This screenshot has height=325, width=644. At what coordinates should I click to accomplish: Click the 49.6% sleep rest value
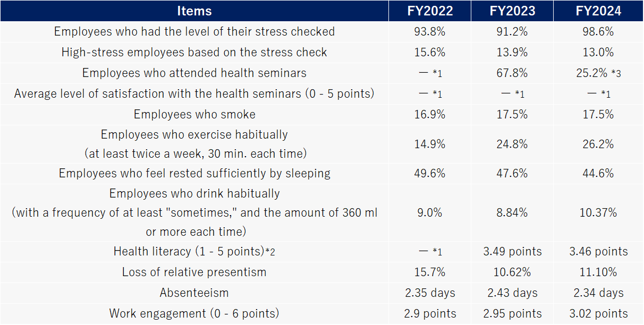429,173
